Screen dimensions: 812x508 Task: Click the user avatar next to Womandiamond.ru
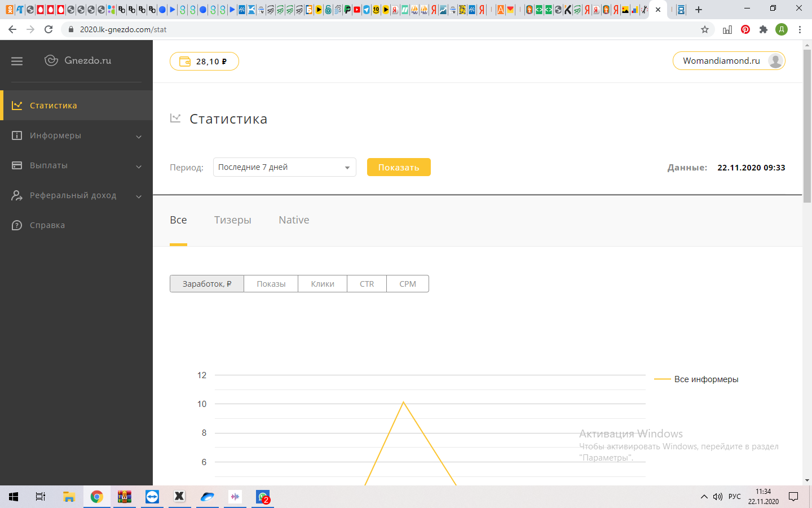(x=776, y=61)
